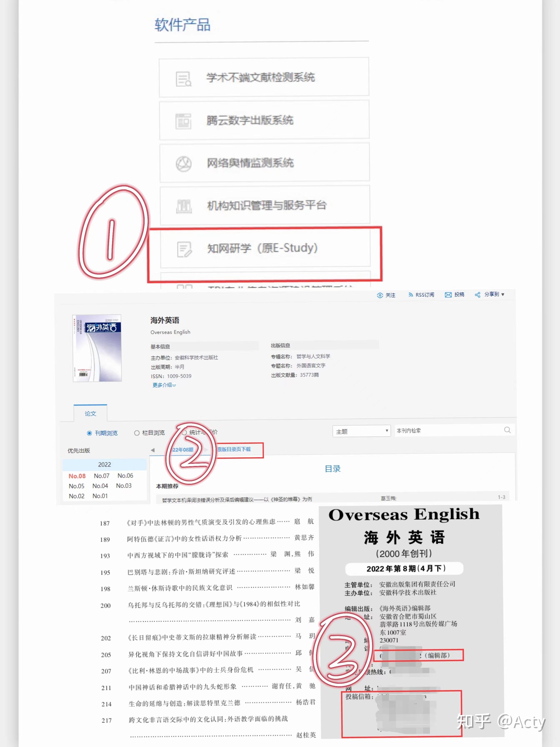Click author name 葛玉梅
The height and width of the screenshot is (747, 560).
pyautogui.click(x=388, y=498)
